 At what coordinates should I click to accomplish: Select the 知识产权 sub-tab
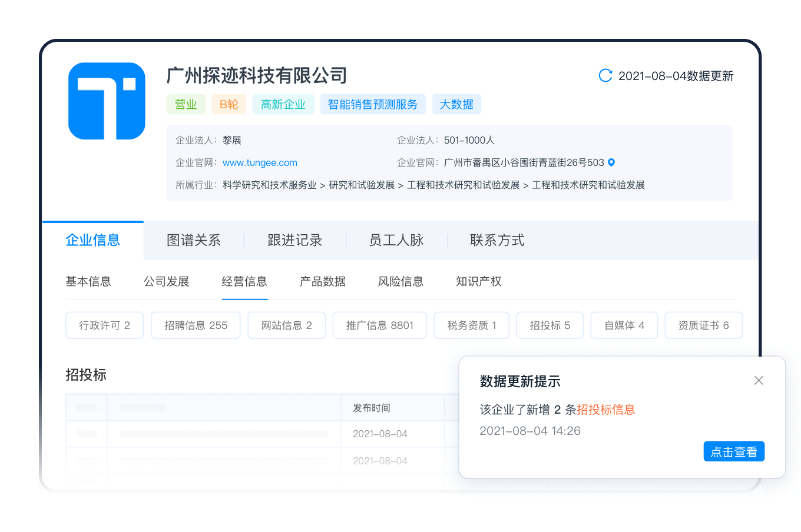479,281
